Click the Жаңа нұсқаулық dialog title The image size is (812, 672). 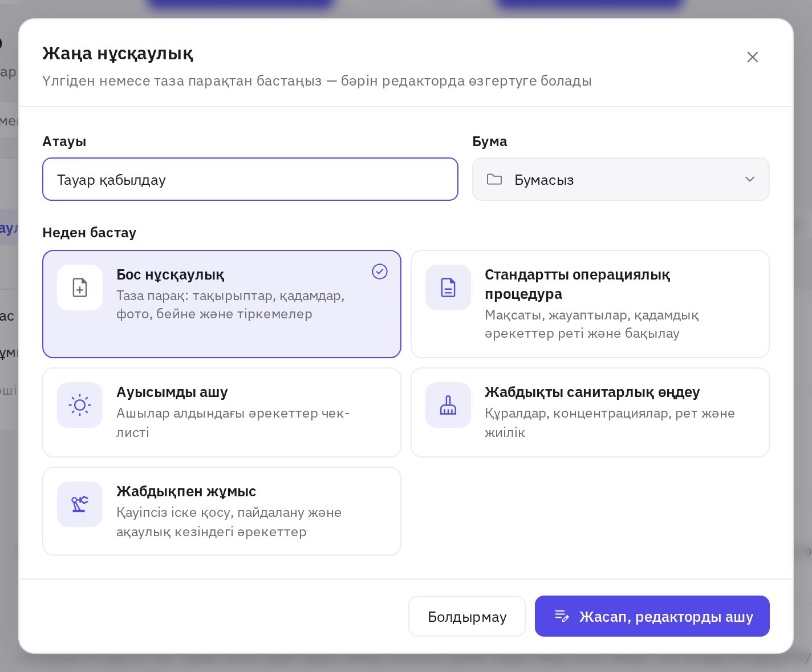point(118,53)
